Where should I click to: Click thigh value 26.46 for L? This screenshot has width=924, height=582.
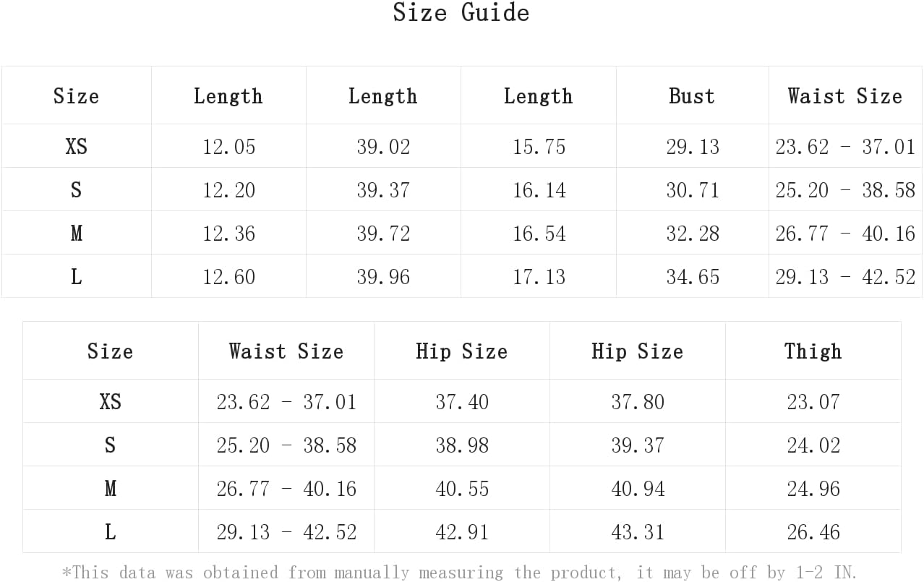[813, 532]
